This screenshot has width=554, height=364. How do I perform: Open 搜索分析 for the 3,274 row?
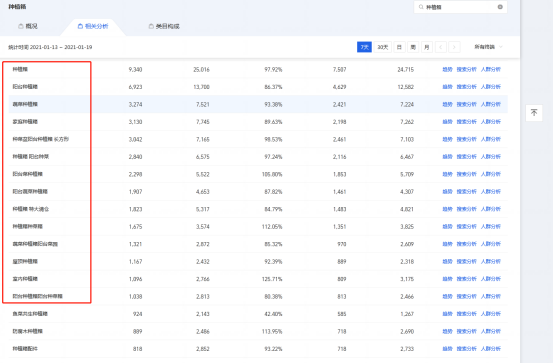pyautogui.click(x=466, y=104)
